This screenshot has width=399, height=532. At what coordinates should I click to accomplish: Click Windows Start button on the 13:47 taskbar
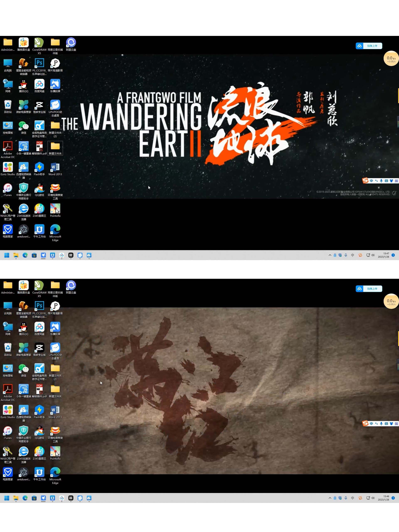(7, 255)
